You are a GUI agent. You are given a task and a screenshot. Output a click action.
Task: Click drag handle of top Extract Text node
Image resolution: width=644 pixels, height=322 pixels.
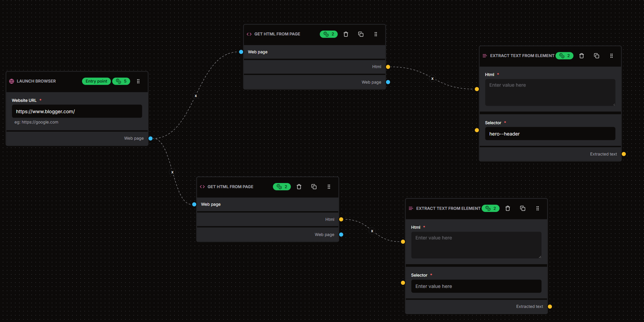pyautogui.click(x=611, y=56)
